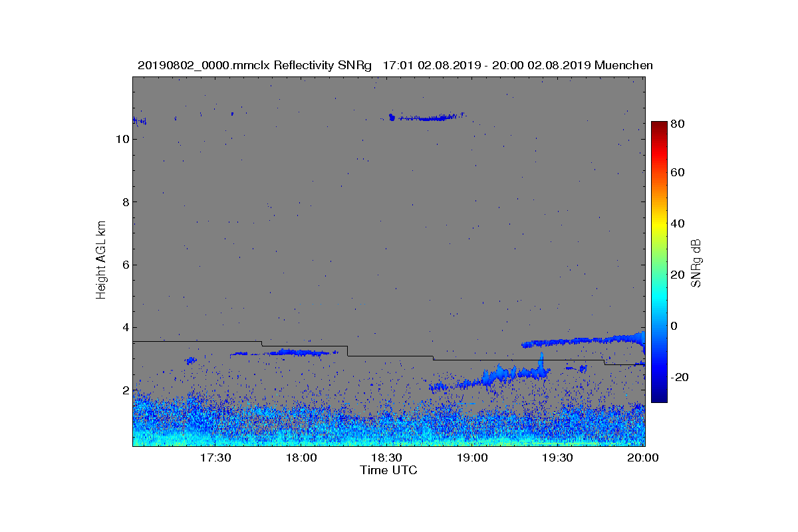Screen dimensions: 798x532
Task: Click the height tick label 8
Action: pos(125,202)
